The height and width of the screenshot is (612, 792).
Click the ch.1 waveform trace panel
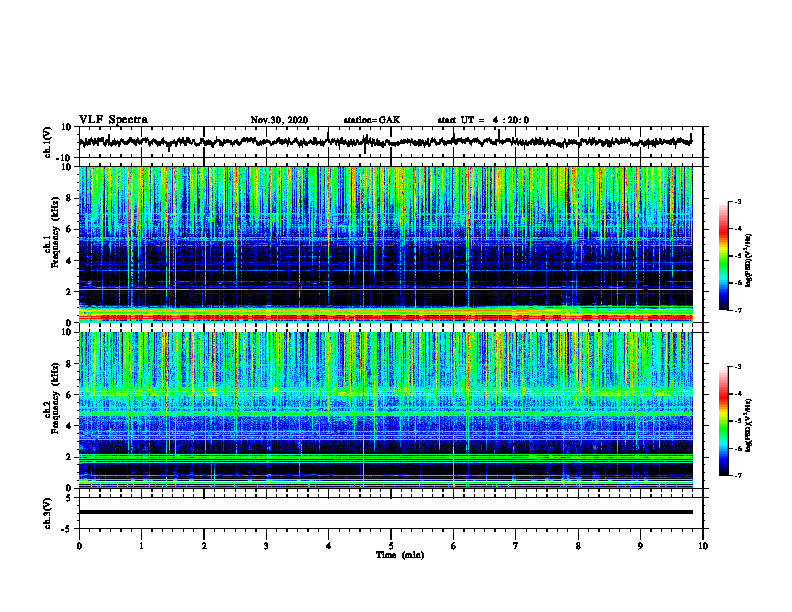(390, 142)
